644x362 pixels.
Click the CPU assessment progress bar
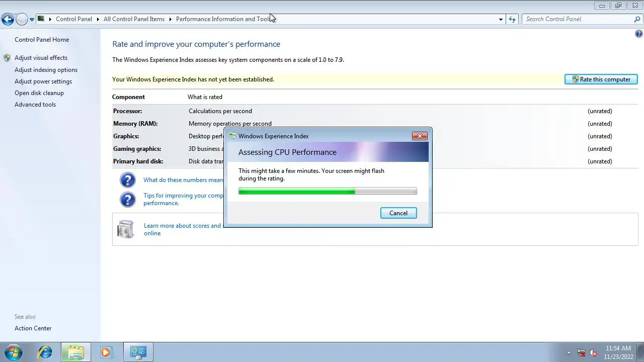point(328,191)
